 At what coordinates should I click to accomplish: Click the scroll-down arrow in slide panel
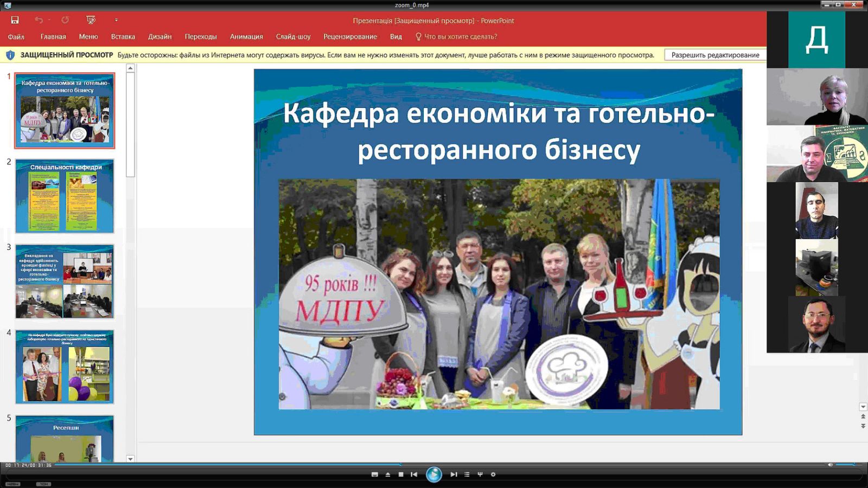coord(130,459)
